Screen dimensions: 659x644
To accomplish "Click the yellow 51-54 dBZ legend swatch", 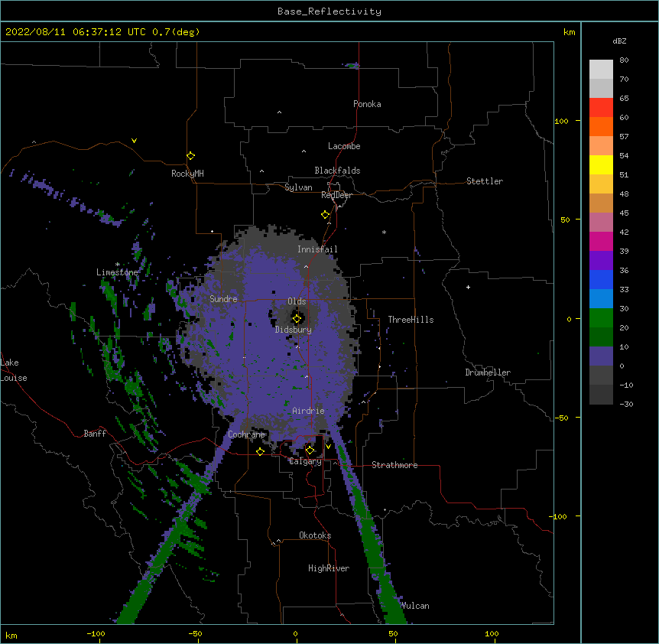I will tap(601, 164).
